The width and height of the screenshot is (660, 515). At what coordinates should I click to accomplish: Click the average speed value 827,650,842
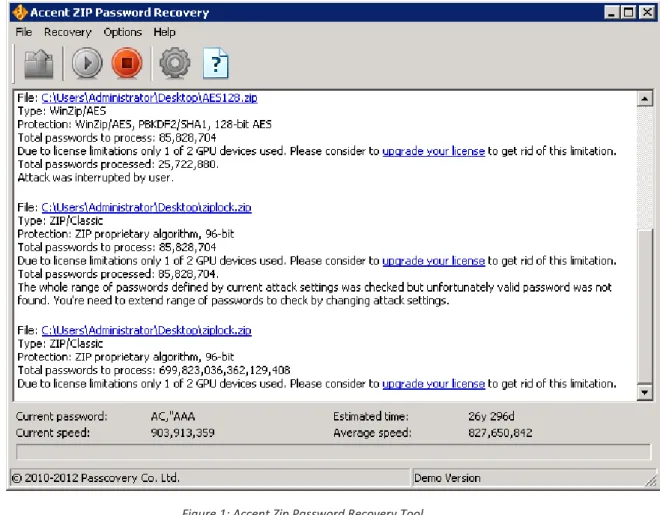pyautogui.click(x=500, y=433)
